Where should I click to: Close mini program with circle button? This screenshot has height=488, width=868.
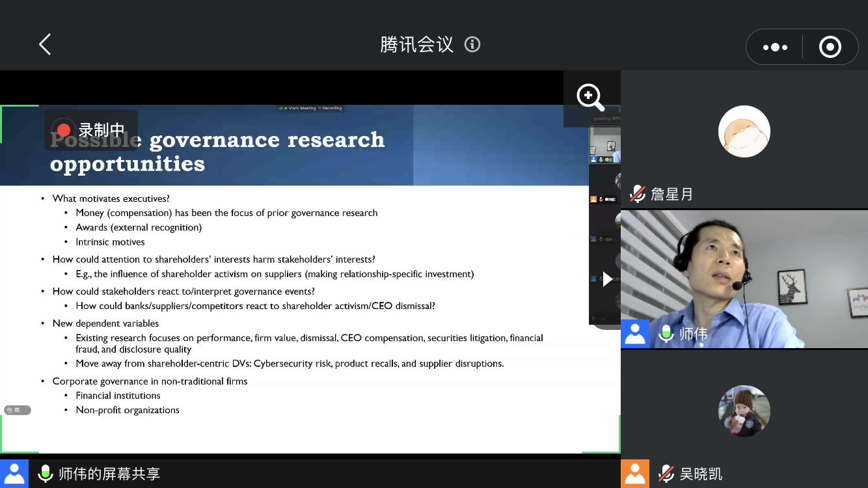tap(830, 47)
